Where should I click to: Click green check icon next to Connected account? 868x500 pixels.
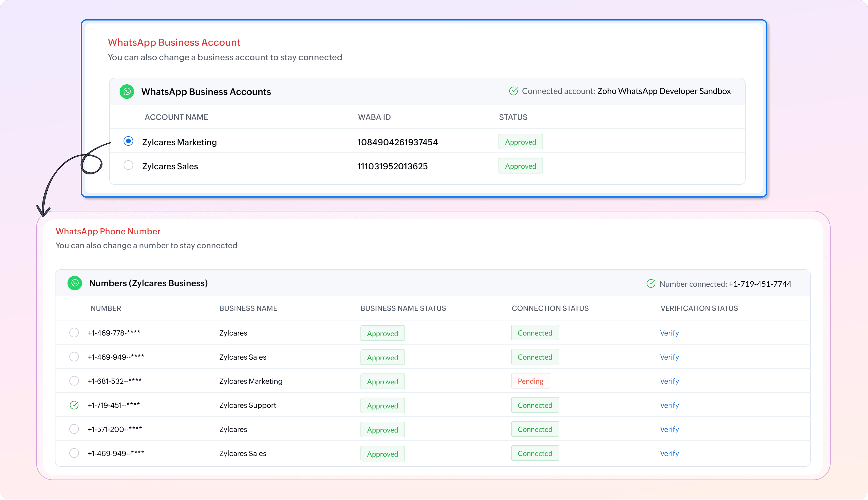(x=513, y=91)
